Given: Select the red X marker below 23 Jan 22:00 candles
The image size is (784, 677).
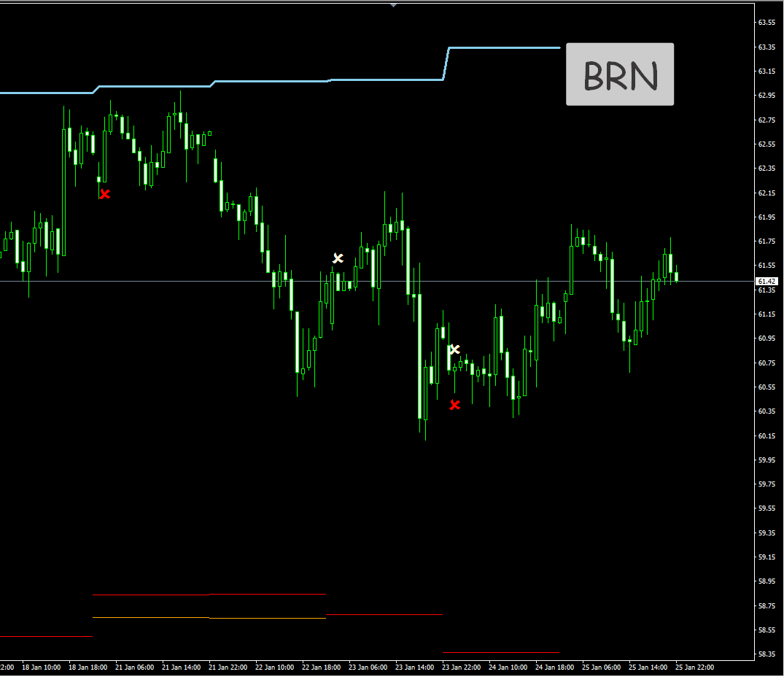Looking at the screenshot, I should click(454, 404).
